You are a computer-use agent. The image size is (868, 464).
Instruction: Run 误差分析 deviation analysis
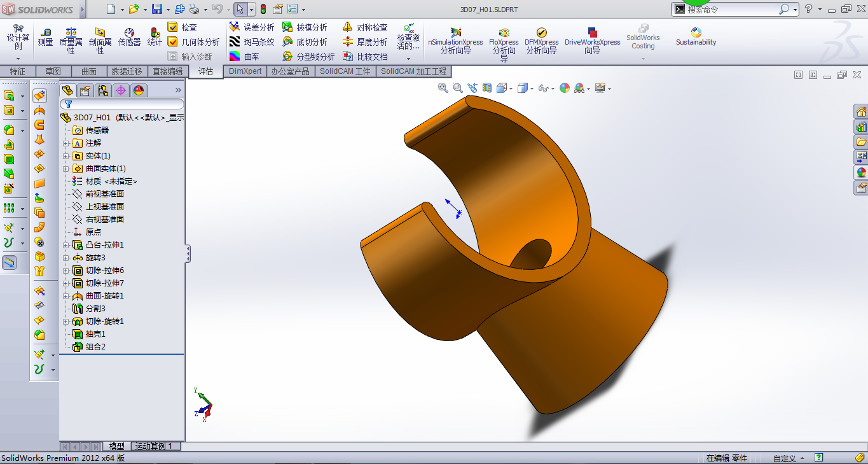click(x=252, y=27)
